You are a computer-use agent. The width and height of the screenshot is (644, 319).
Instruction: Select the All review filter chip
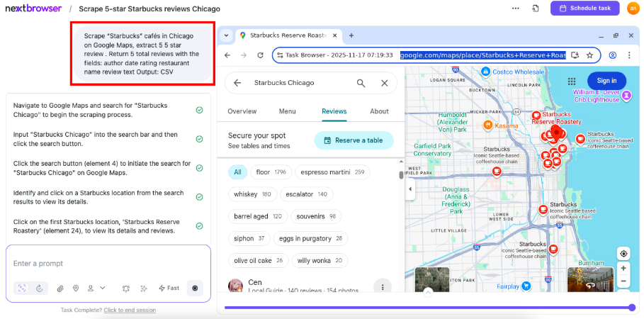238,172
